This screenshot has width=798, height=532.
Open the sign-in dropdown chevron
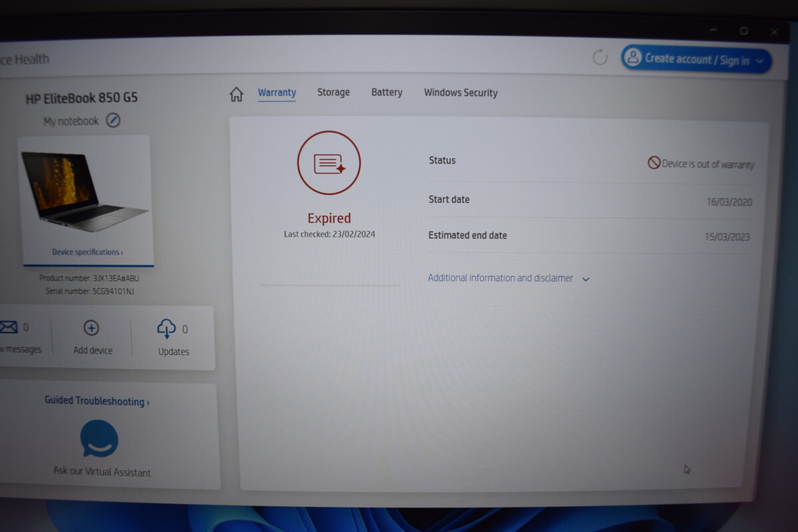tap(760, 62)
